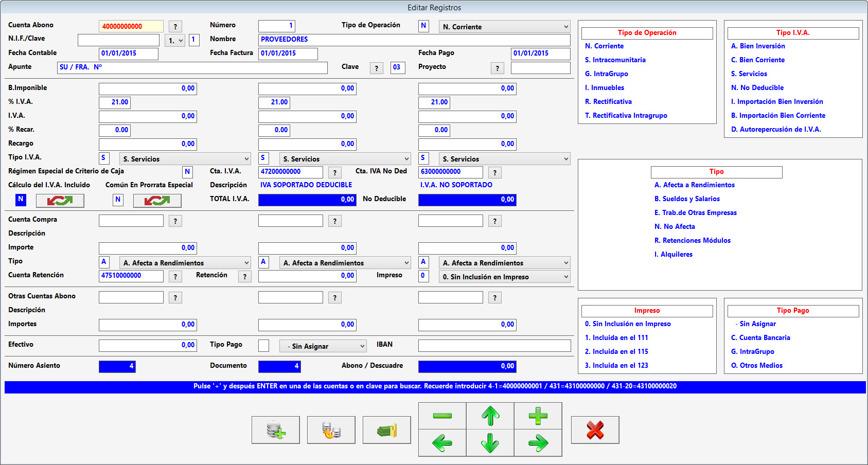Screen dimensions: 868x465
Task: Click the green minus navigation button
Action: coord(442,416)
